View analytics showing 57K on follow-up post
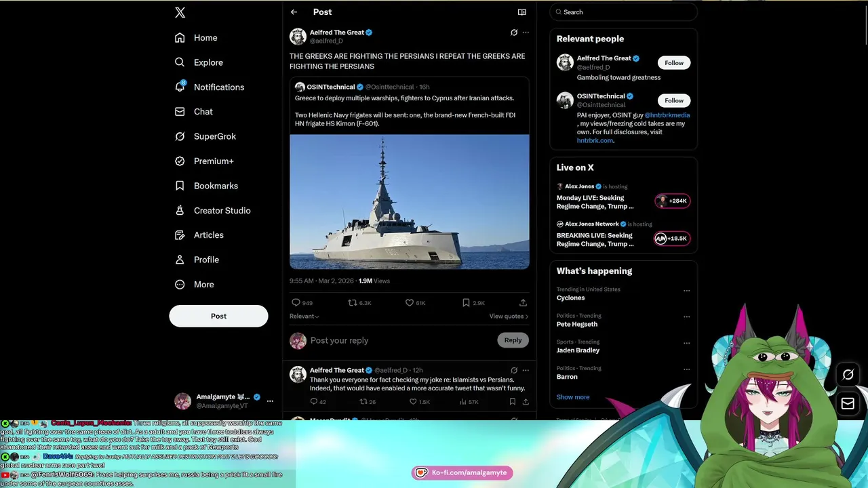The width and height of the screenshot is (868, 488). pyautogui.click(x=463, y=402)
